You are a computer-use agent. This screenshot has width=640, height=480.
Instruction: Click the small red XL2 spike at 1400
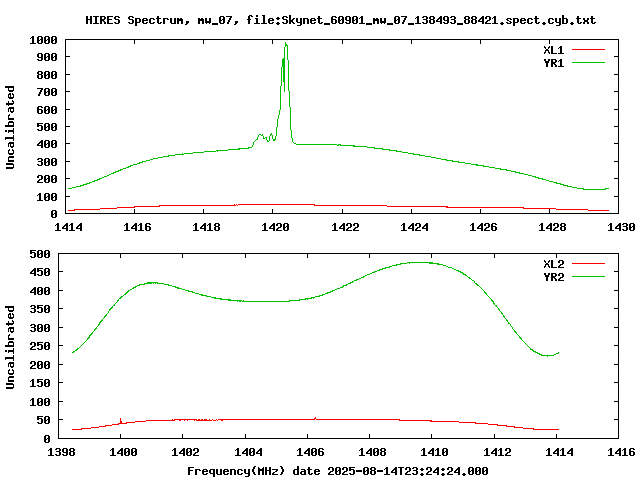[x=120, y=420]
